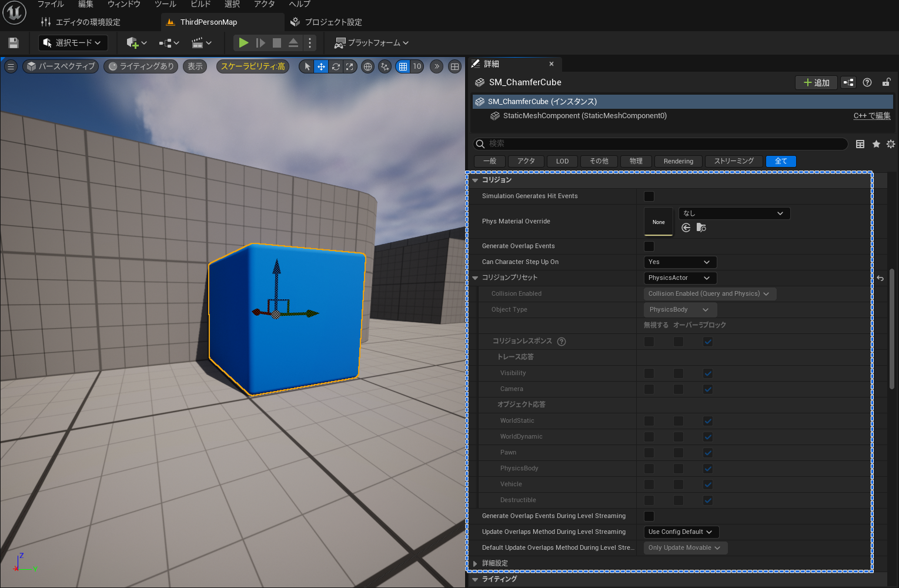Image resolution: width=899 pixels, height=588 pixels.
Task: Click the green Play button in toolbar
Action: point(243,43)
